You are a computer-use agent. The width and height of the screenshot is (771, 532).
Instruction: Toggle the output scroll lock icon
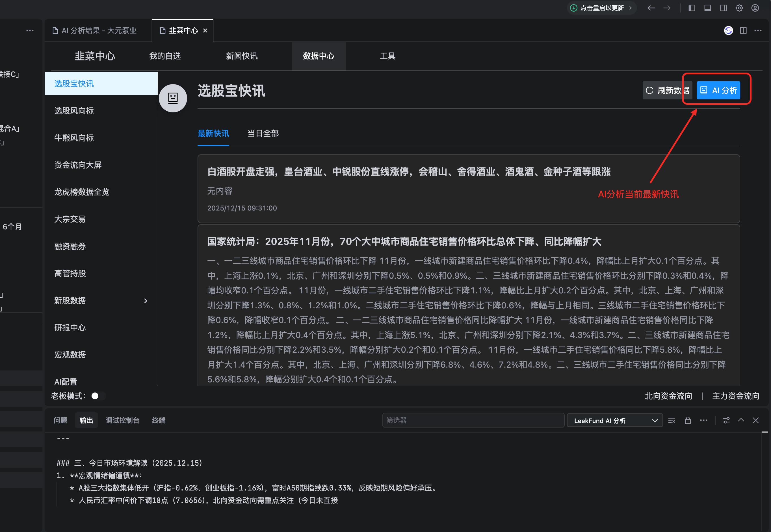[688, 420]
